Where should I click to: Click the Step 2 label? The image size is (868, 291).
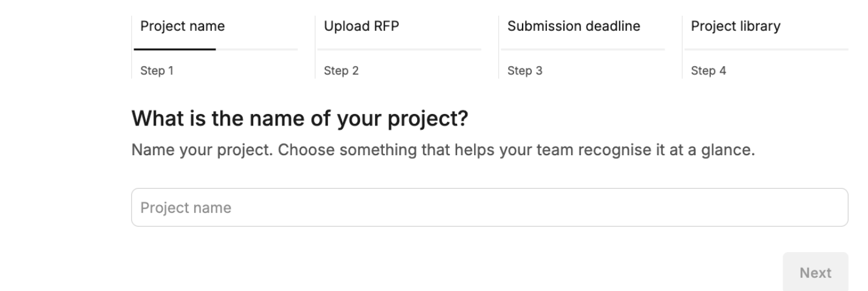pos(341,71)
